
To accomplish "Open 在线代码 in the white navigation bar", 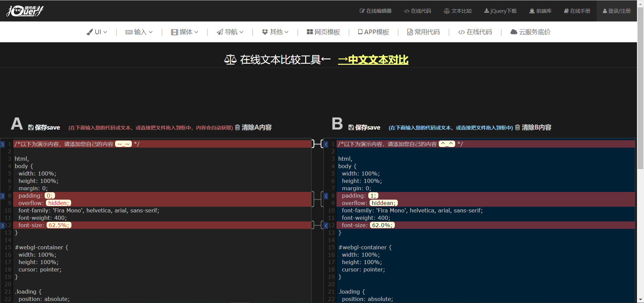I will (475, 32).
